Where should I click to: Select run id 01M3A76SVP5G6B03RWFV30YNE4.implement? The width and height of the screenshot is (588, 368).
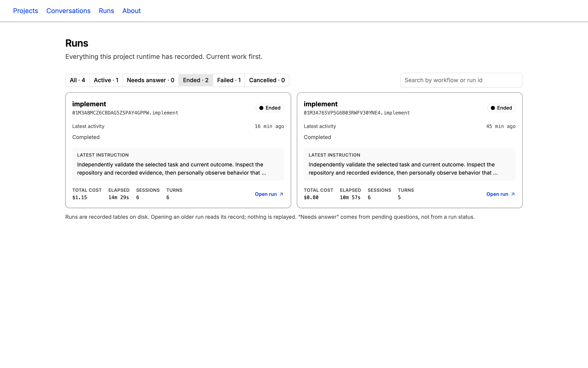pyautogui.click(x=357, y=113)
